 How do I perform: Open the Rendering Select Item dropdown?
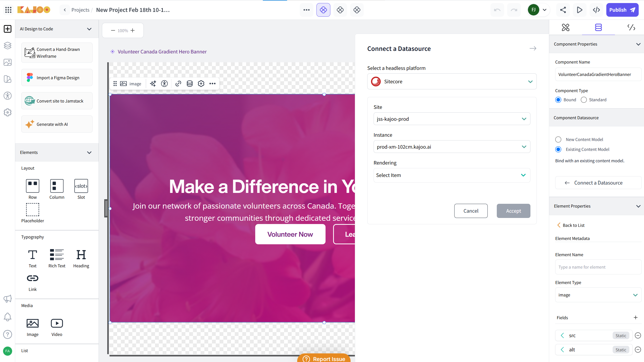452,175
